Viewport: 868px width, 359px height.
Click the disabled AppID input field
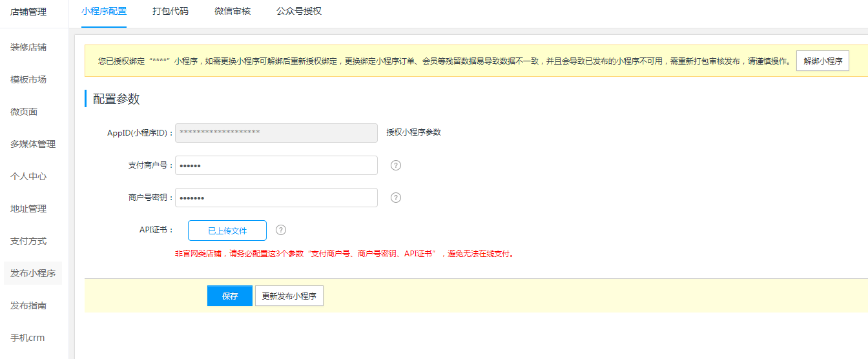pos(276,132)
